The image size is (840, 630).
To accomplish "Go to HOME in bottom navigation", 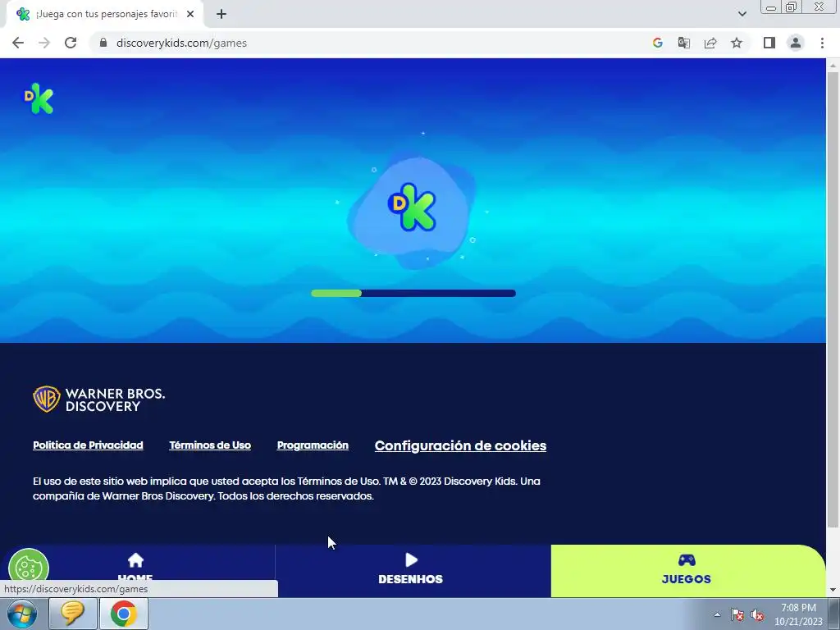I will pos(135,569).
